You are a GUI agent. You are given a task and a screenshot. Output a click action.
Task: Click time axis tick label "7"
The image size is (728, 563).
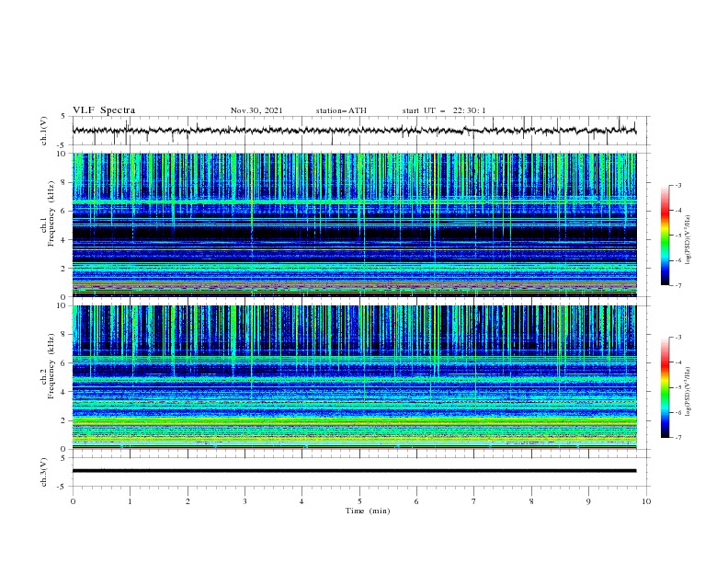474,501
